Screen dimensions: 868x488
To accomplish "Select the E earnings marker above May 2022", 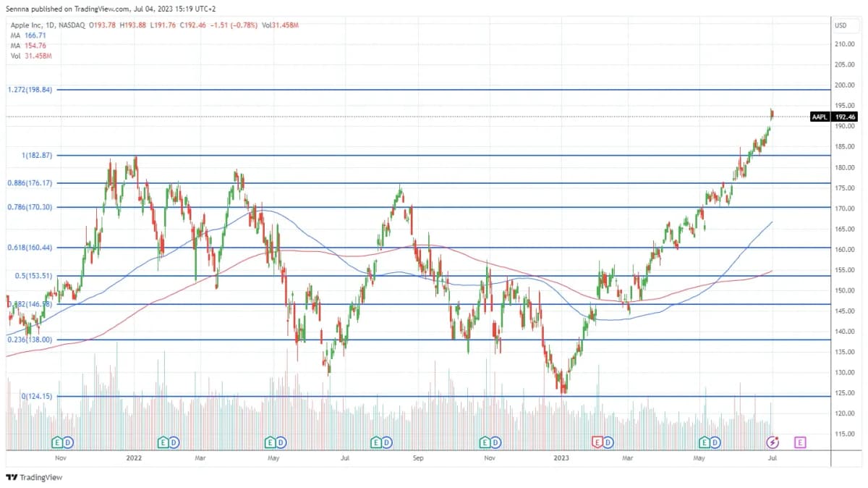I will (270, 442).
